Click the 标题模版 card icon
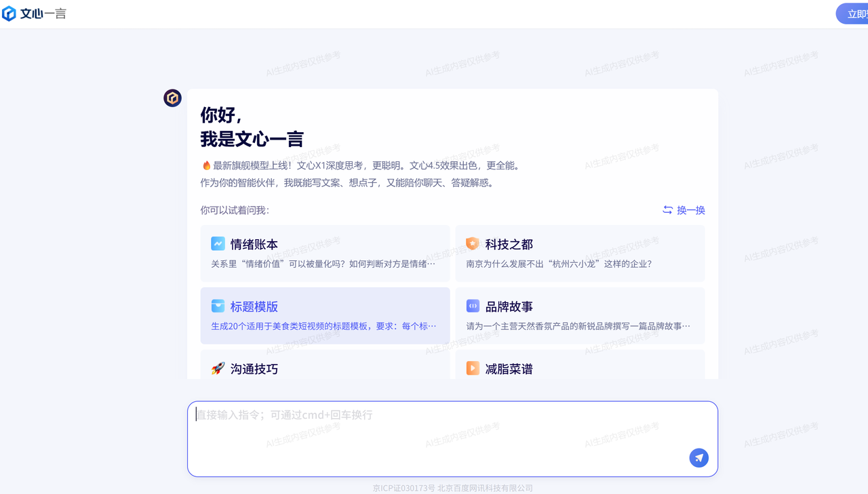This screenshot has width=868, height=494. click(218, 306)
